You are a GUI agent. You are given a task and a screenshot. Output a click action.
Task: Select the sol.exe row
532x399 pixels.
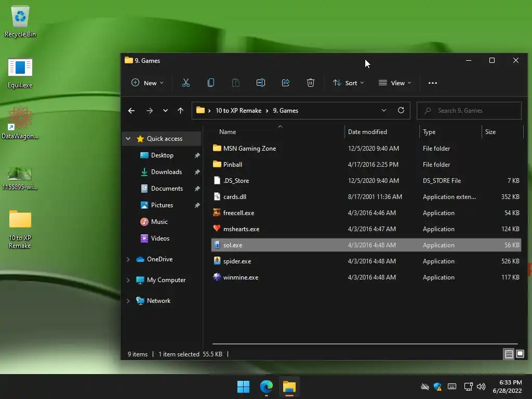[x=366, y=245]
